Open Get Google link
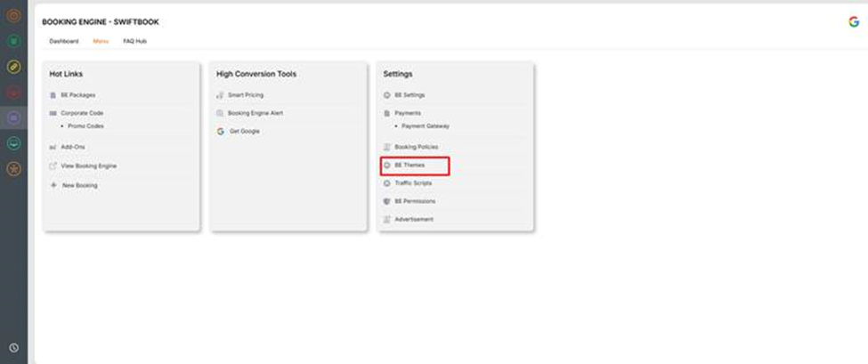The image size is (868, 364). click(244, 131)
